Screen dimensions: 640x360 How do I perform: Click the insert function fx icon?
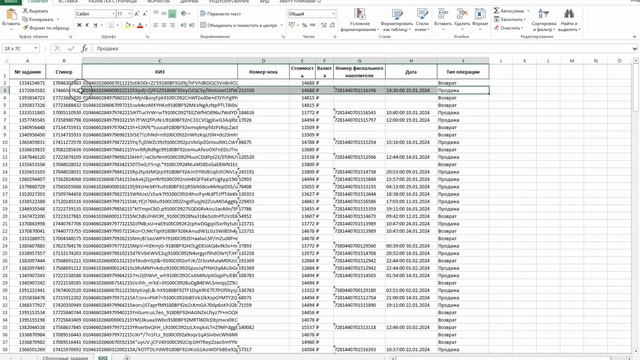point(84,49)
